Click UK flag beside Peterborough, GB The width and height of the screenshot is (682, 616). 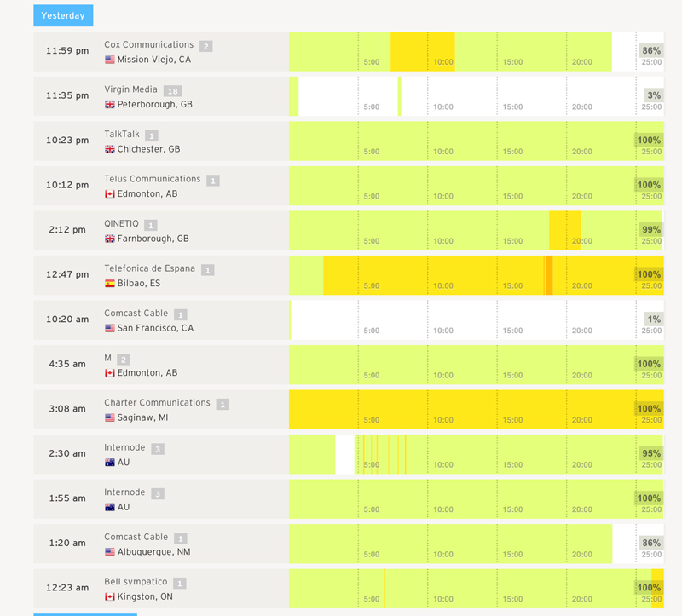click(x=110, y=104)
